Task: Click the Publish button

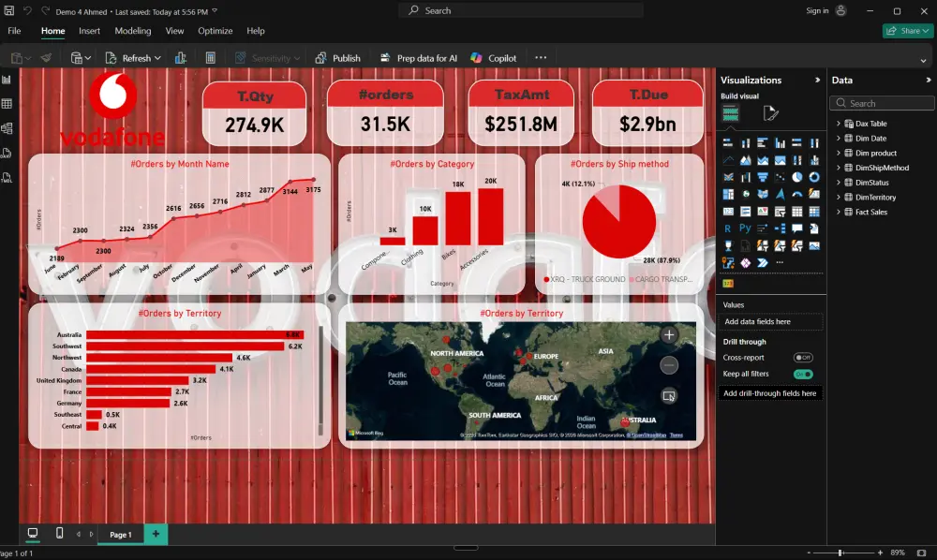Action: click(x=337, y=58)
